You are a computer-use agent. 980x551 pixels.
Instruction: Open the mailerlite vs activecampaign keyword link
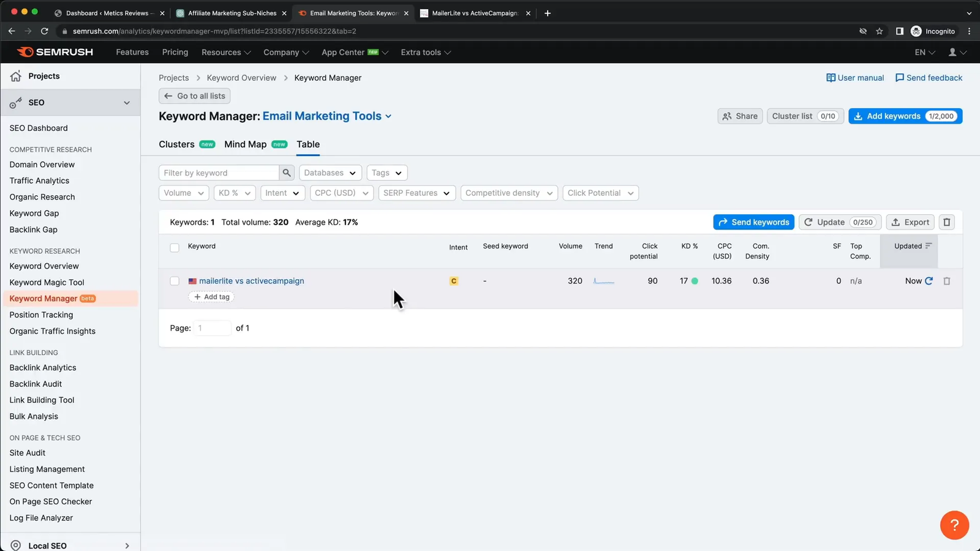point(252,281)
